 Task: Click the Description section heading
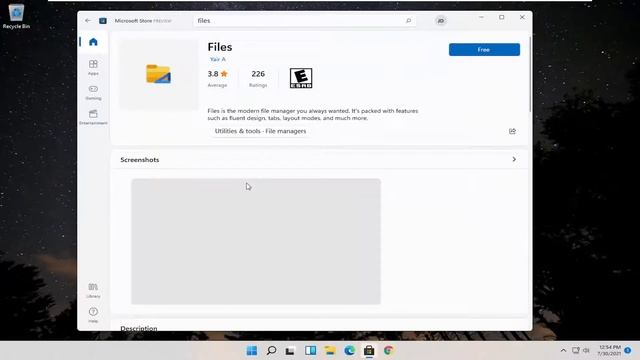139,328
